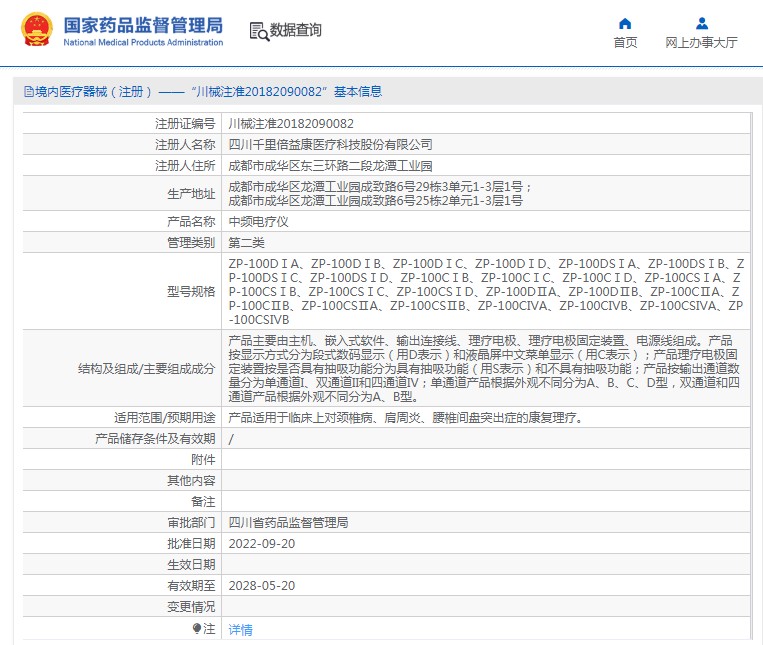763x645 pixels.
Task: Click the document icon before 境内医疗器械
Action: click(29, 91)
